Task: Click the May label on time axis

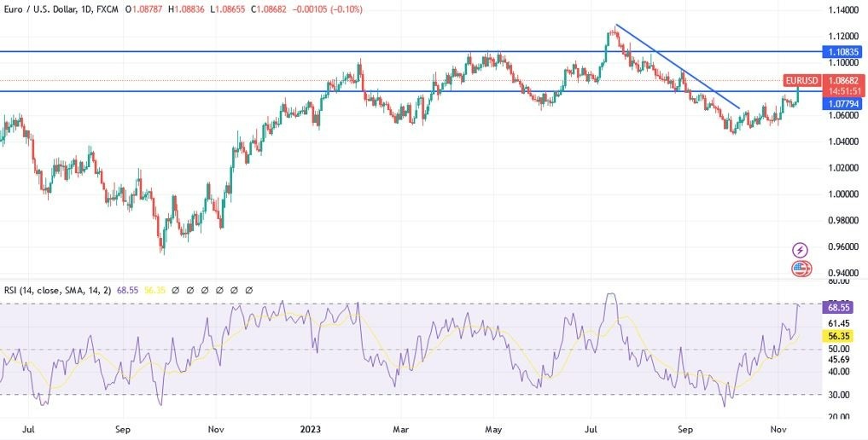Action: [493, 429]
